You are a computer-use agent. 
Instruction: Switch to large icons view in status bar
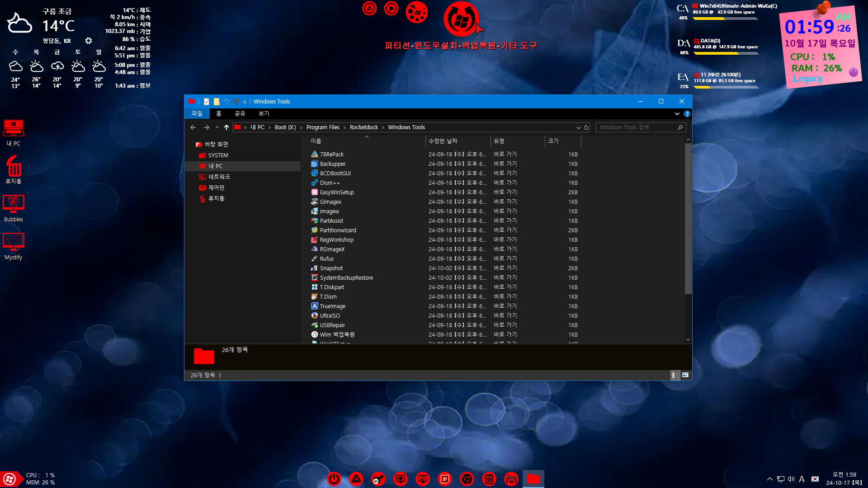685,375
